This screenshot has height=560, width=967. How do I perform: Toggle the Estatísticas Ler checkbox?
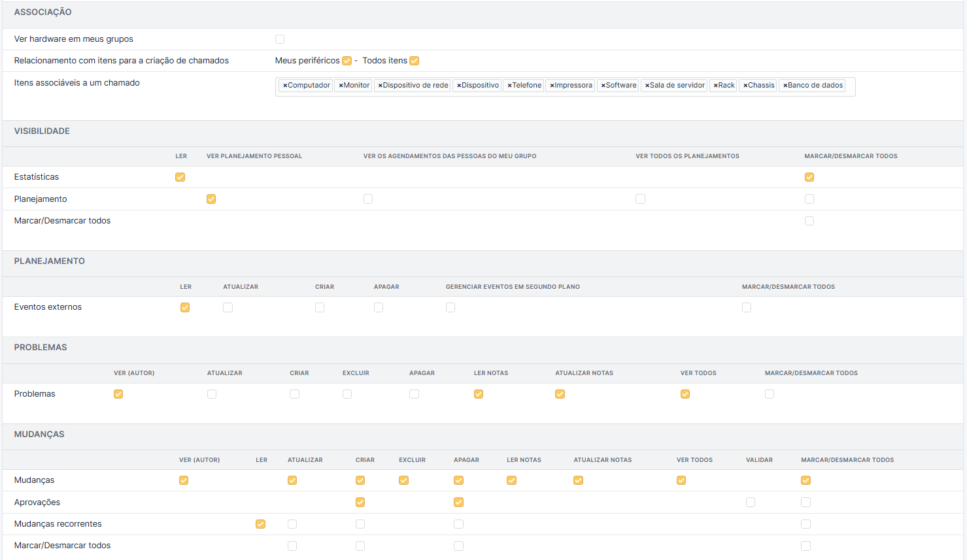click(x=180, y=177)
